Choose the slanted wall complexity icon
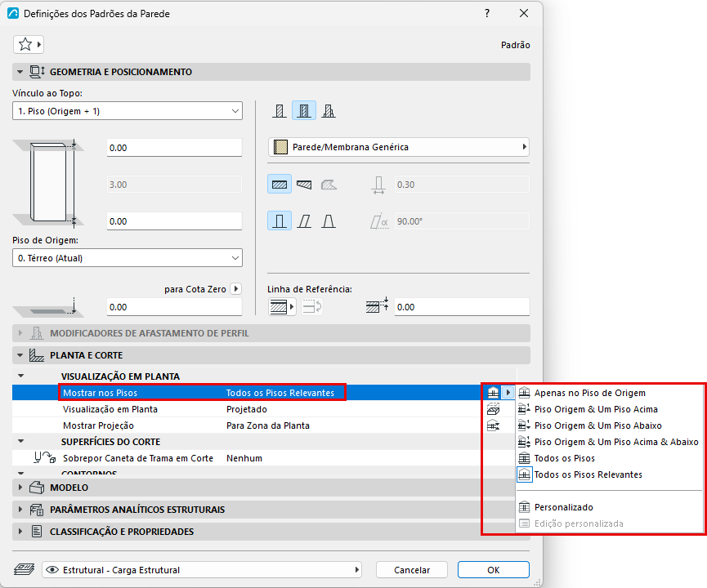Viewport: 707px width, 588px height. 304,221
